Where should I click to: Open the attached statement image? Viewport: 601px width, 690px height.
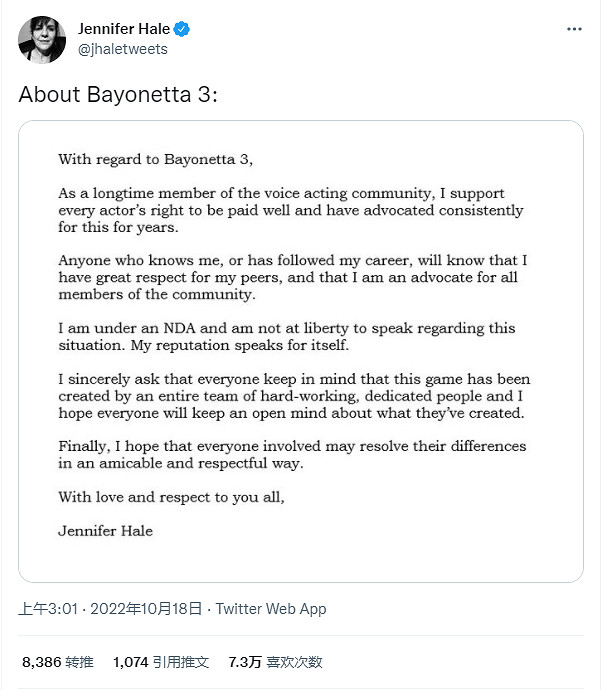coord(301,350)
